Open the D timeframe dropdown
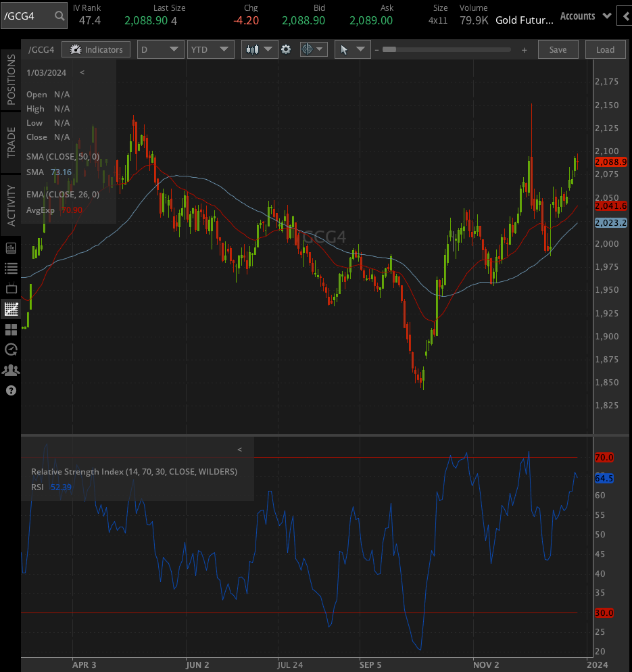This screenshot has height=672, width=632. pos(160,49)
